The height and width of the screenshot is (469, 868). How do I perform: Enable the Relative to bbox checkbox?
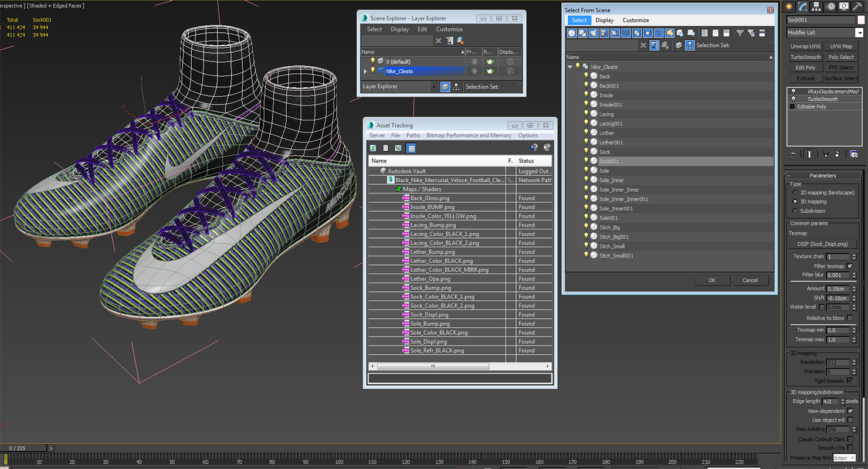(849, 318)
